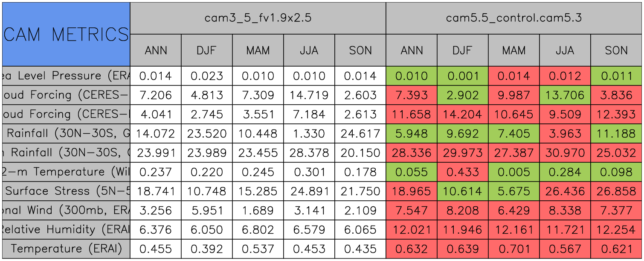
Task: Select the Surface Stress row label
Action: [x=66, y=191]
